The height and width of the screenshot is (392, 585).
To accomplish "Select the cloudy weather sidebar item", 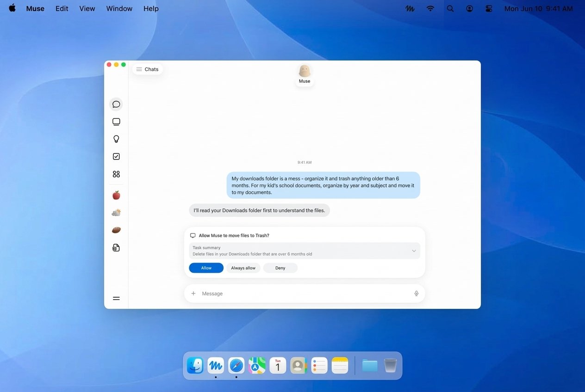I will pos(116,213).
